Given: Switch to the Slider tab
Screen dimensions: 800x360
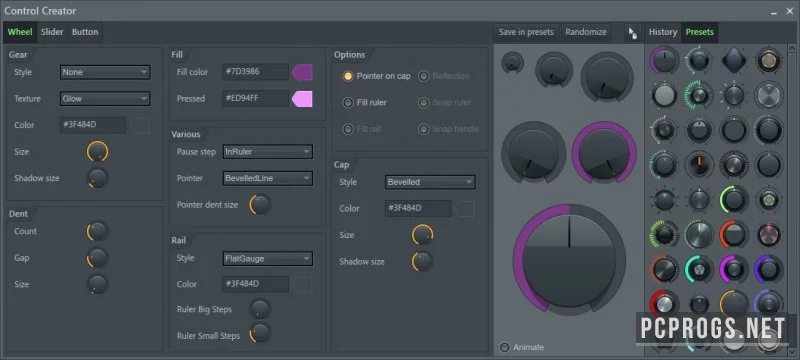Looking at the screenshot, I should click(52, 32).
